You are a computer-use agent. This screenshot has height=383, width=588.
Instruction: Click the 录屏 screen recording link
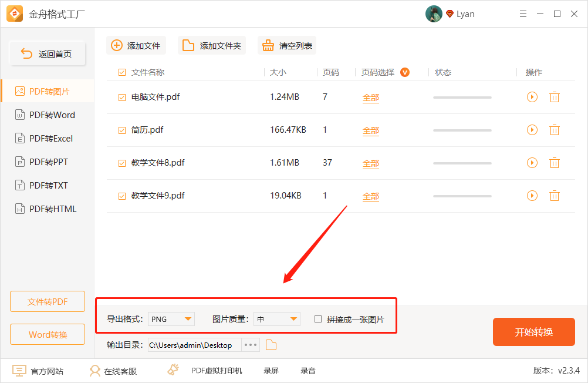[271, 371]
